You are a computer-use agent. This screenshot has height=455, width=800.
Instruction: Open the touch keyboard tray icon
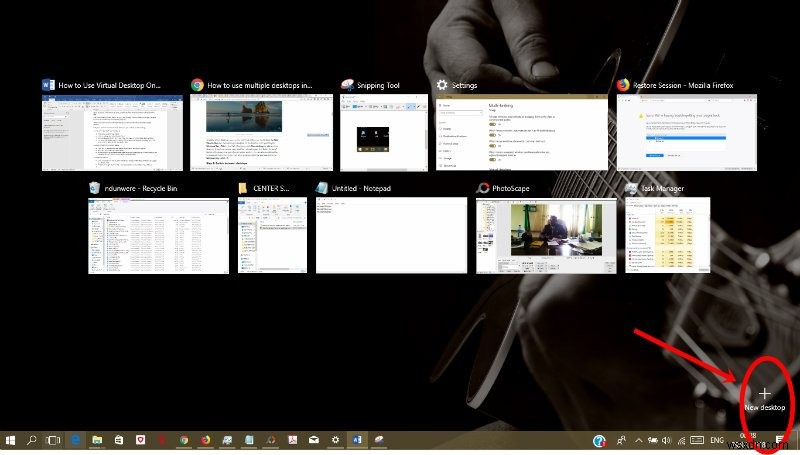[697, 440]
